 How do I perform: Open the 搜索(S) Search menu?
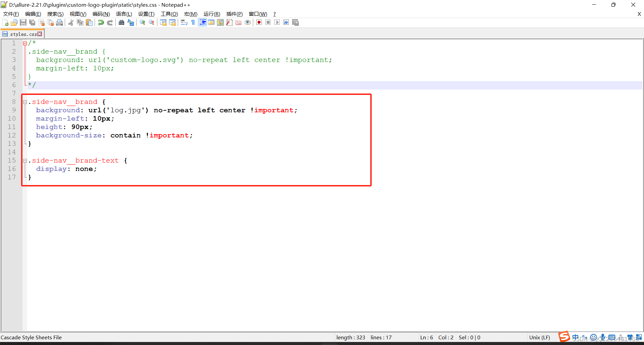pyautogui.click(x=55, y=14)
